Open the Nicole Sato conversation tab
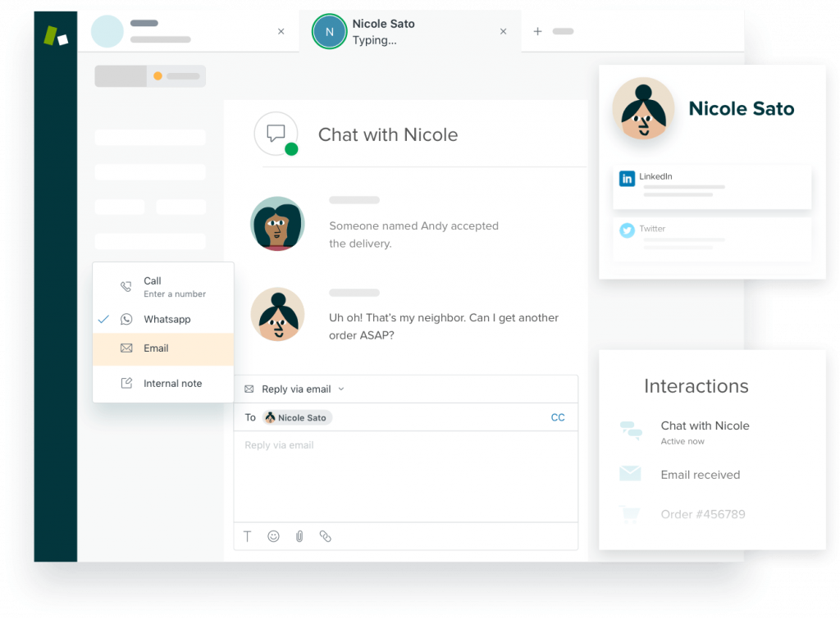The image size is (840, 619). point(410,32)
